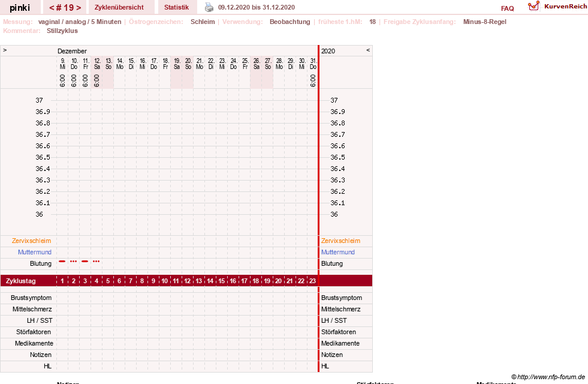Select cycle day 14 in Zyklustag row
This screenshot has width=588, height=384.
tap(210, 281)
